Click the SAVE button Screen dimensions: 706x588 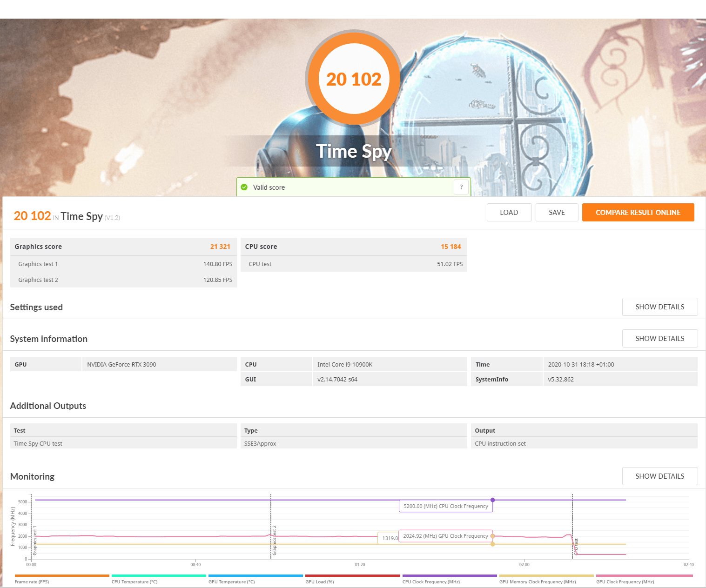[557, 213]
